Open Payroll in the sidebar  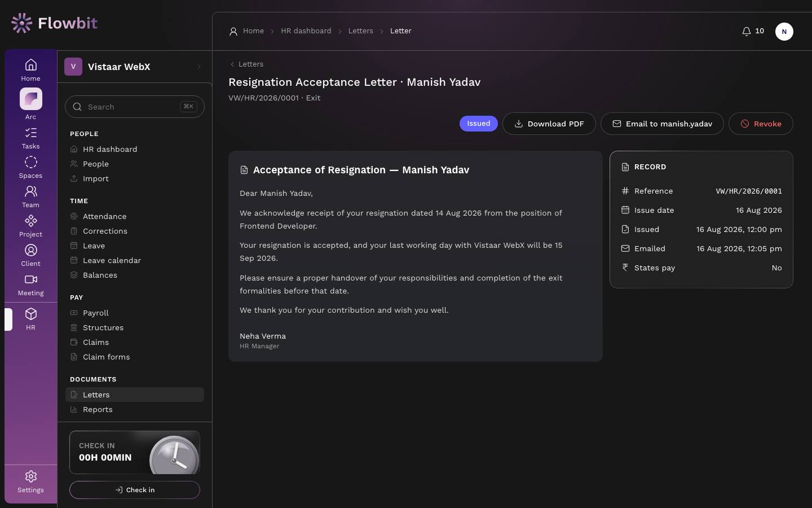click(x=135, y=313)
